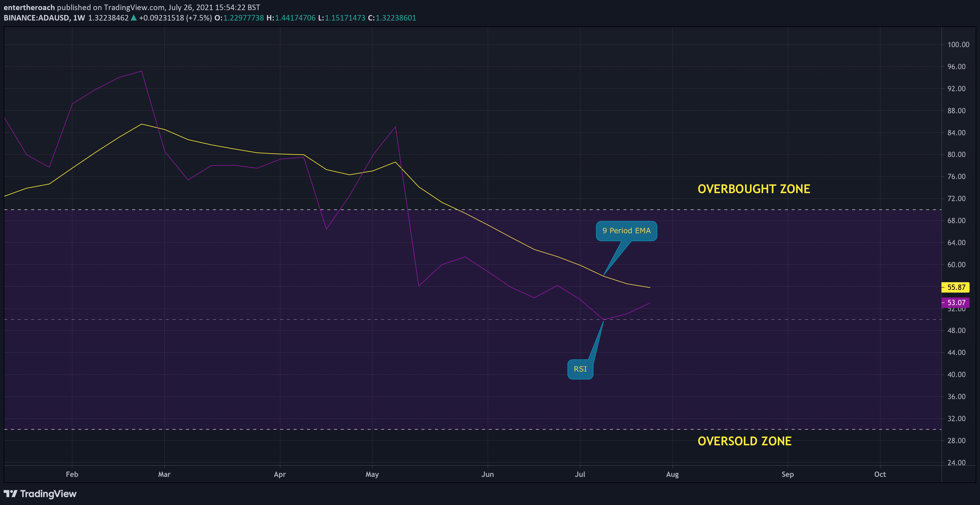Click the 100.00 scale label
This screenshot has width=980, height=505.
[958, 44]
